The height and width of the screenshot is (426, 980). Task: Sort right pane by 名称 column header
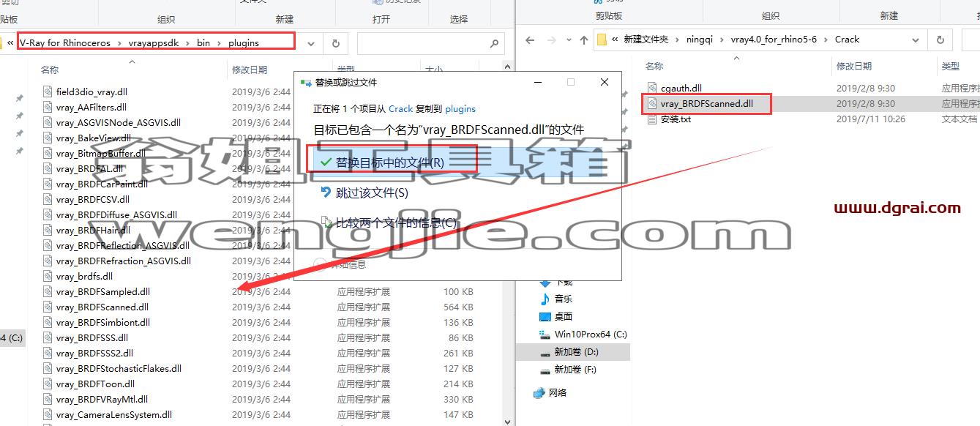(654, 66)
